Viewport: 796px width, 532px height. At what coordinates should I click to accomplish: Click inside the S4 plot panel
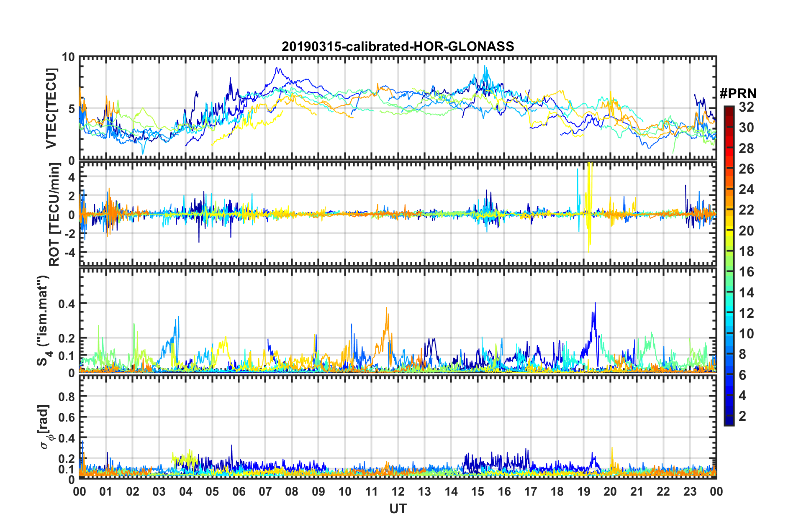click(398, 320)
